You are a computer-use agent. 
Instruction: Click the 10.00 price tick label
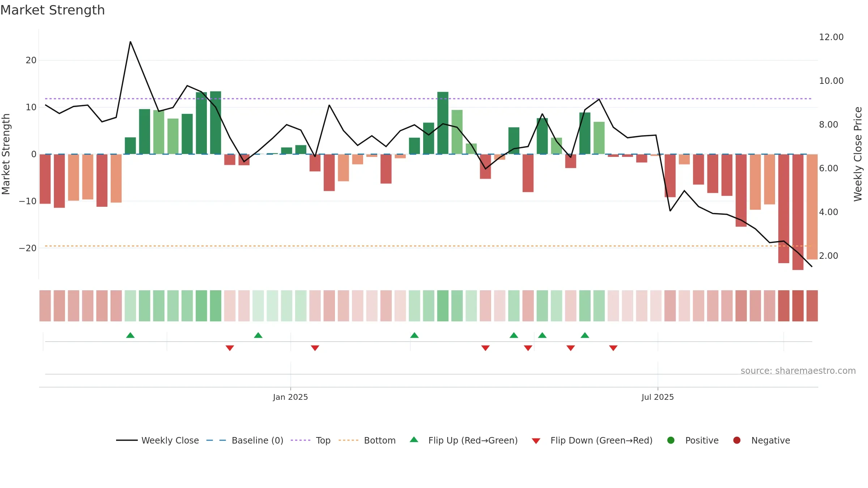coord(831,81)
